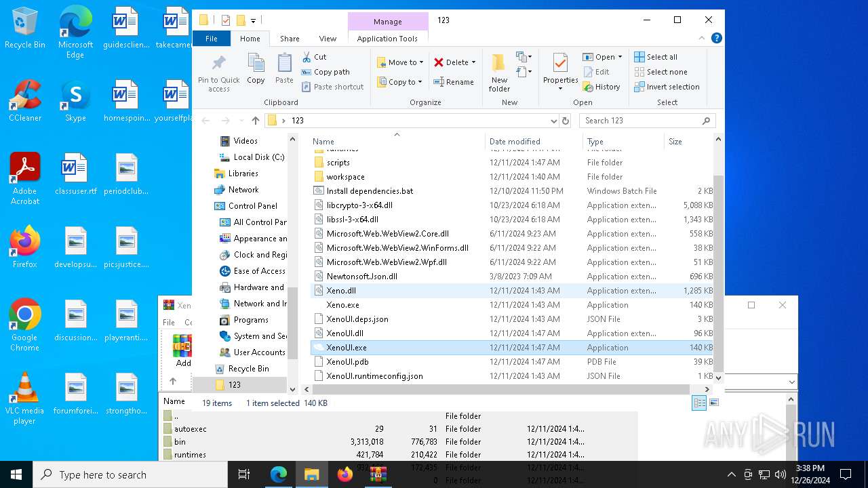Open the Recent locations dropdown arrow
The height and width of the screenshot is (488, 868).
pos(241,121)
